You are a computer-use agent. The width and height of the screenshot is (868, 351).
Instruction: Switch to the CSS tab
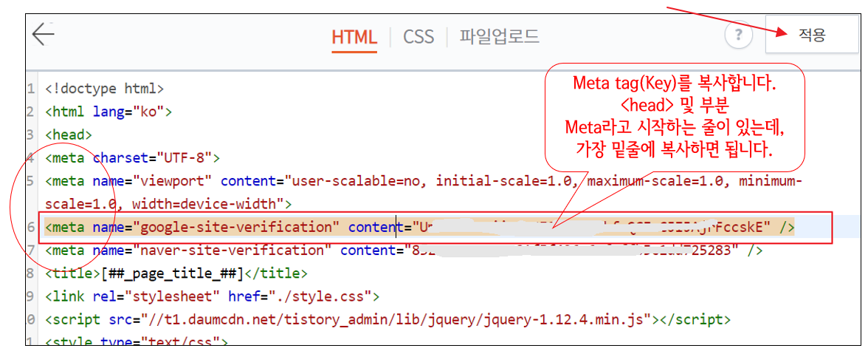pyautogui.click(x=418, y=37)
